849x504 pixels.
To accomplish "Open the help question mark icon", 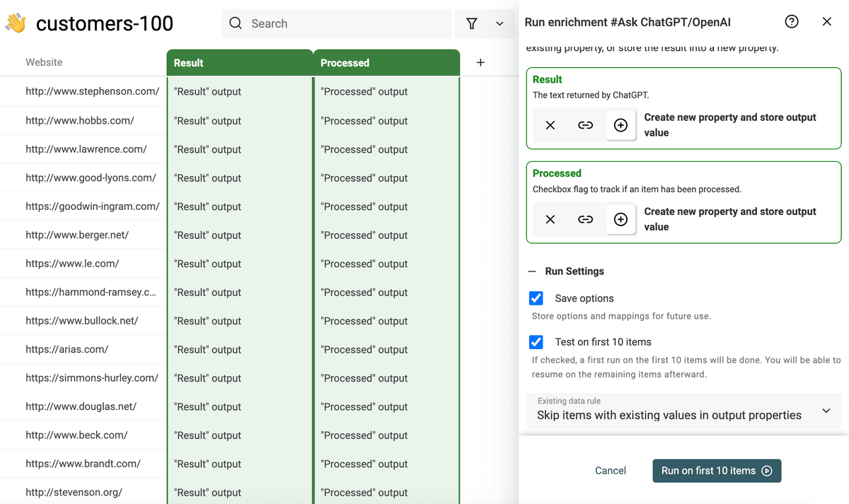I will click(792, 22).
